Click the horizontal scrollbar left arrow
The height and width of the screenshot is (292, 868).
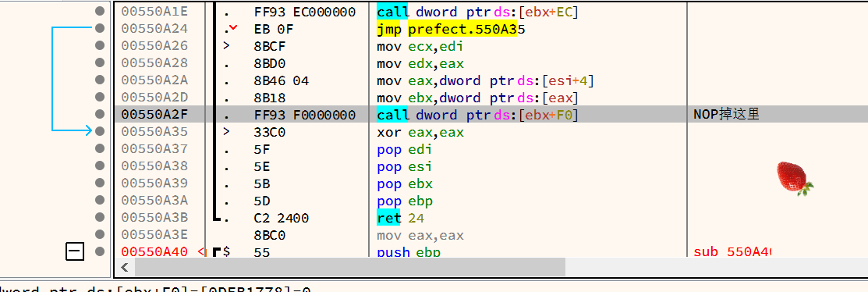tap(124, 268)
